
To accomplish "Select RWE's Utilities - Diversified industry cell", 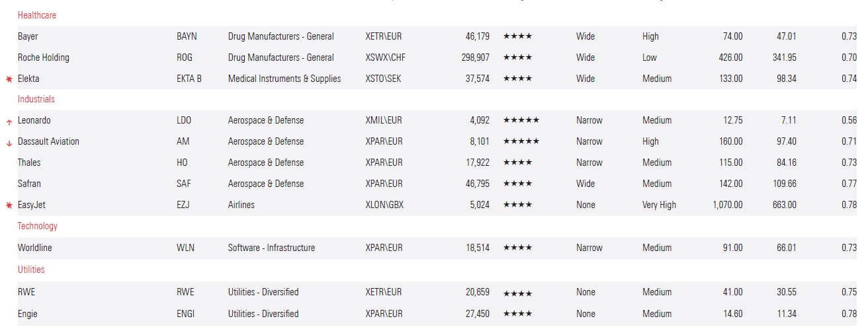I will click(x=263, y=292).
